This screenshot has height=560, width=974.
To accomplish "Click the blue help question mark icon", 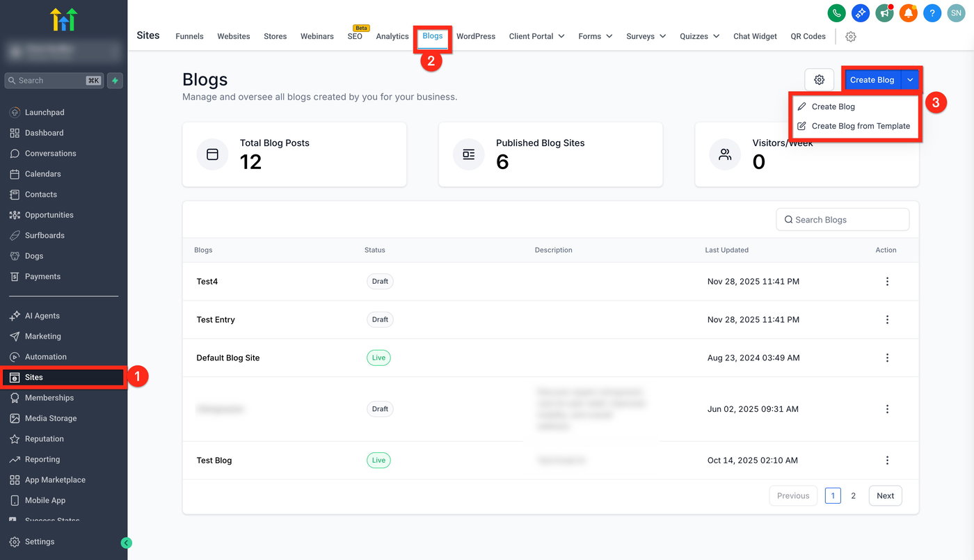I will coord(932,13).
